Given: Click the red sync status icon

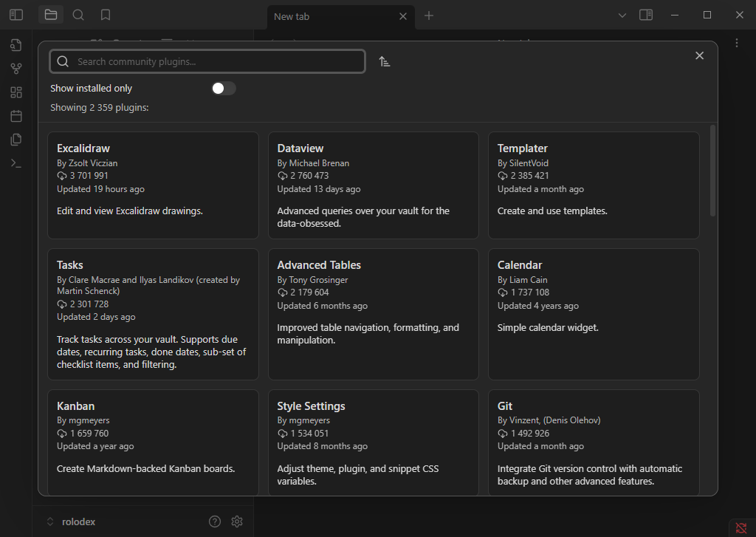Looking at the screenshot, I should 741,528.
